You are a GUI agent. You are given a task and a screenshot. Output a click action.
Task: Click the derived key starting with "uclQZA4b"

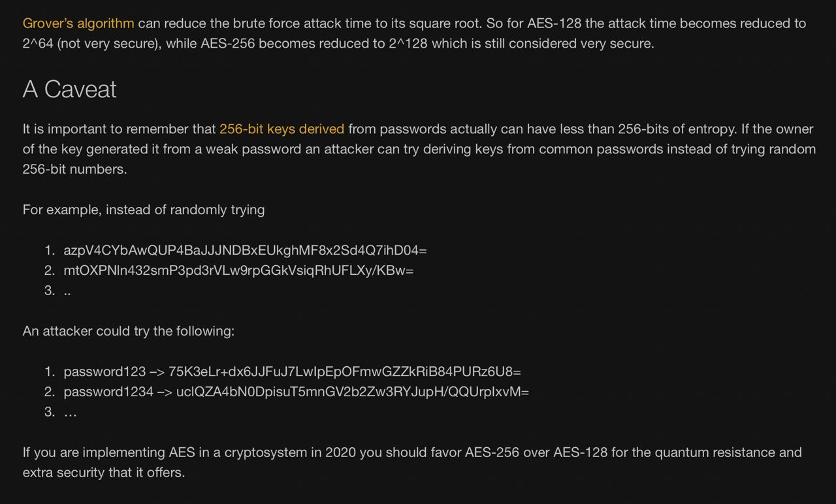coord(353,392)
